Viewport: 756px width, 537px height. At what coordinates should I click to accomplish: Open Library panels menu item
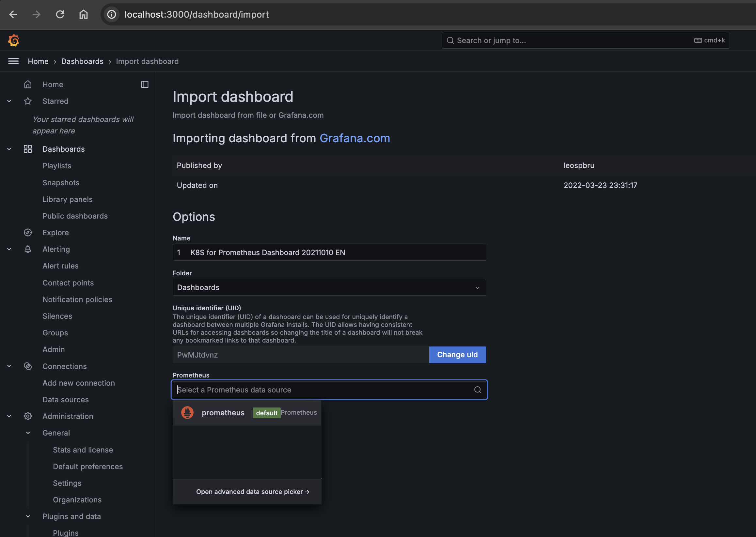tap(68, 199)
